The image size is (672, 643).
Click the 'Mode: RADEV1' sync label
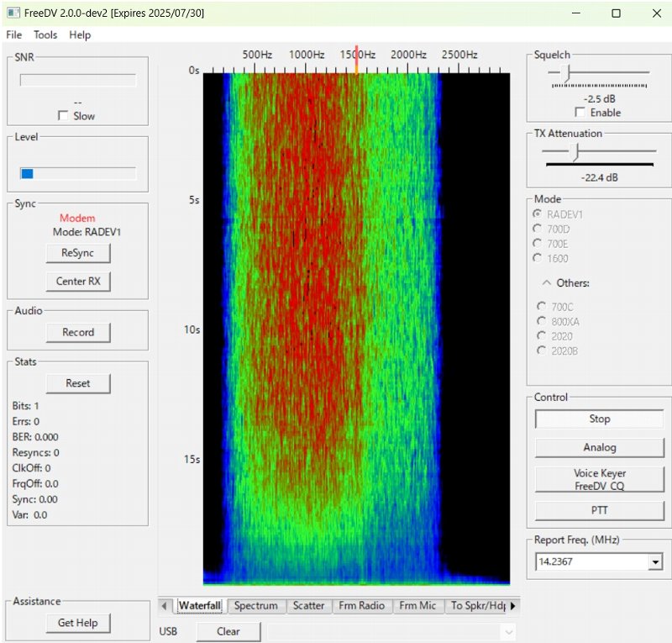87,232
